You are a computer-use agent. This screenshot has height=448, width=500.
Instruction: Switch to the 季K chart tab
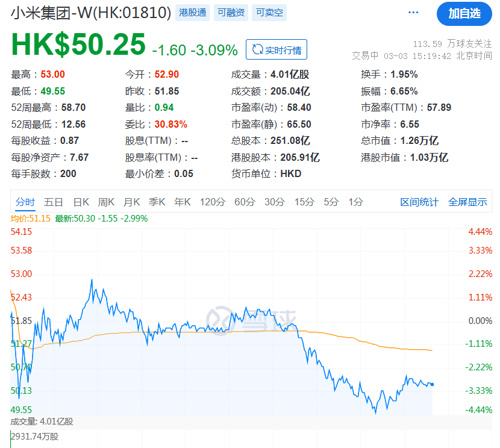pos(157,202)
